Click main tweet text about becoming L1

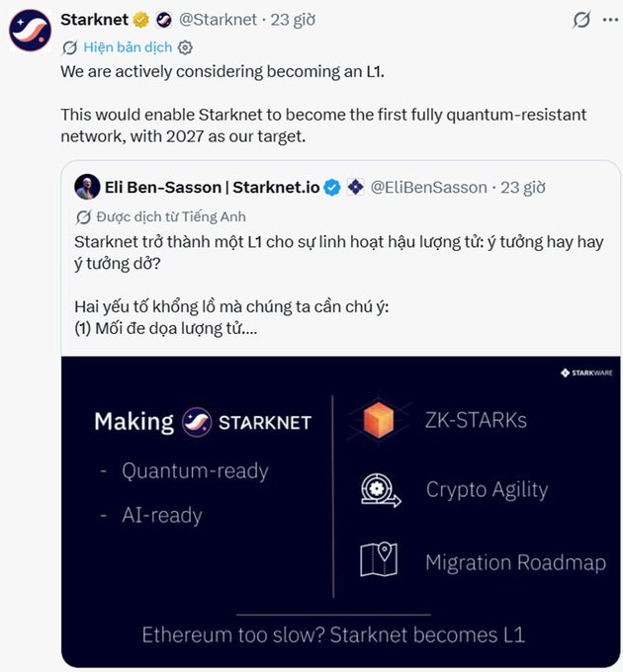pos(323,104)
